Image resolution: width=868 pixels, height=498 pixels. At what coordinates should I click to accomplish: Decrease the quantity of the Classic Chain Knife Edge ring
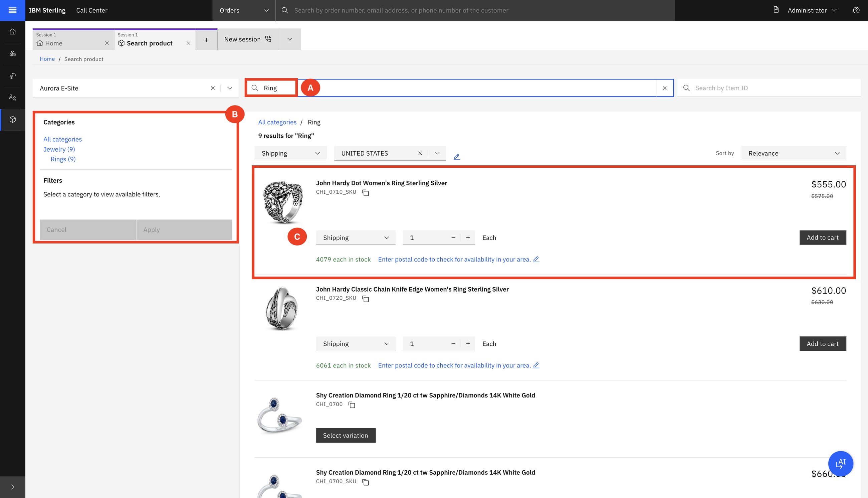tap(453, 344)
